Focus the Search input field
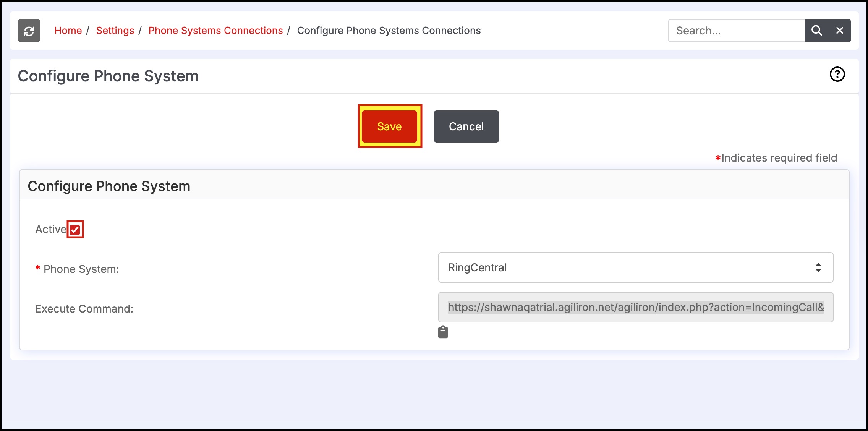This screenshot has height=431, width=868. [x=736, y=31]
